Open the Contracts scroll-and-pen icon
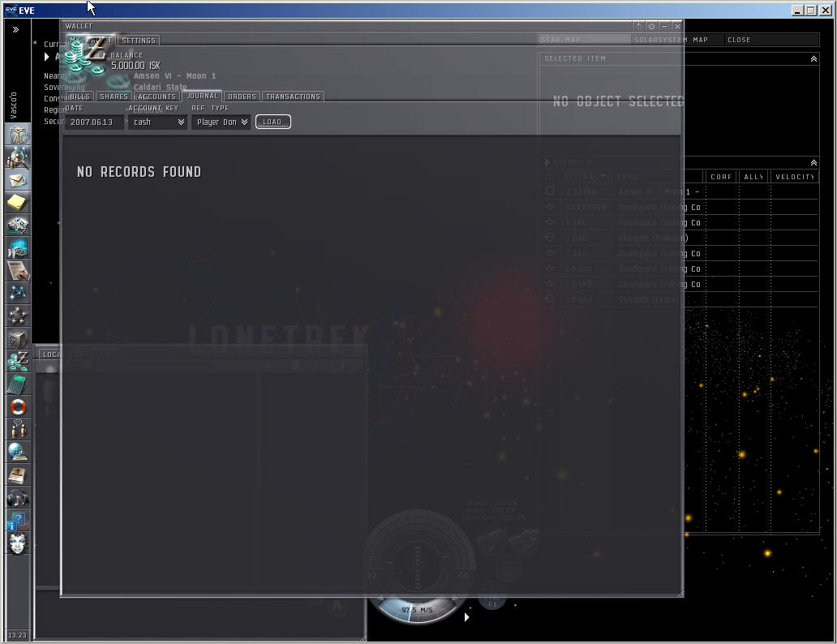 click(x=18, y=271)
